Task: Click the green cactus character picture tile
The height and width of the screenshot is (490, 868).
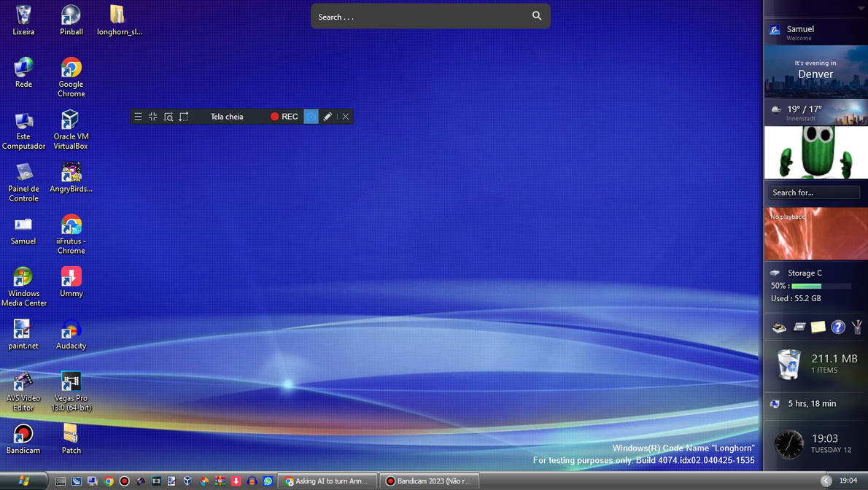Action: [815, 152]
